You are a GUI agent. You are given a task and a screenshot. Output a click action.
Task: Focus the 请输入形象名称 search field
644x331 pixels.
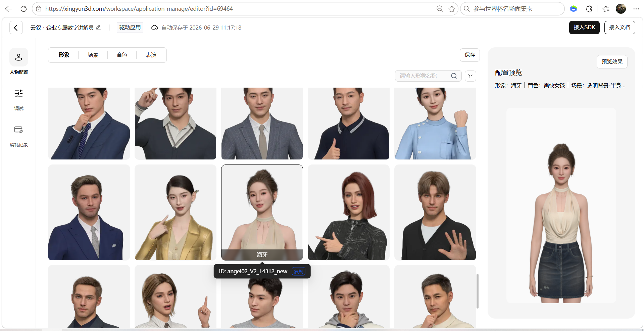424,76
